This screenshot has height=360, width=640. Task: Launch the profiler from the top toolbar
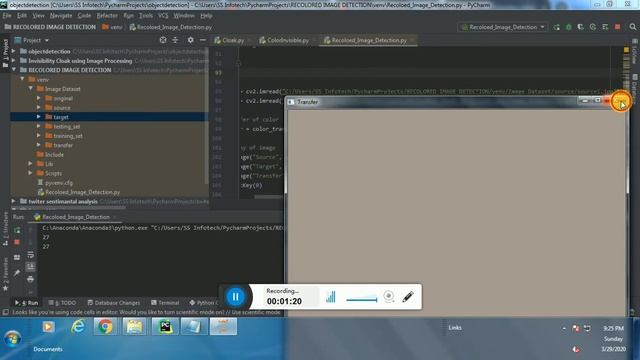click(593, 27)
